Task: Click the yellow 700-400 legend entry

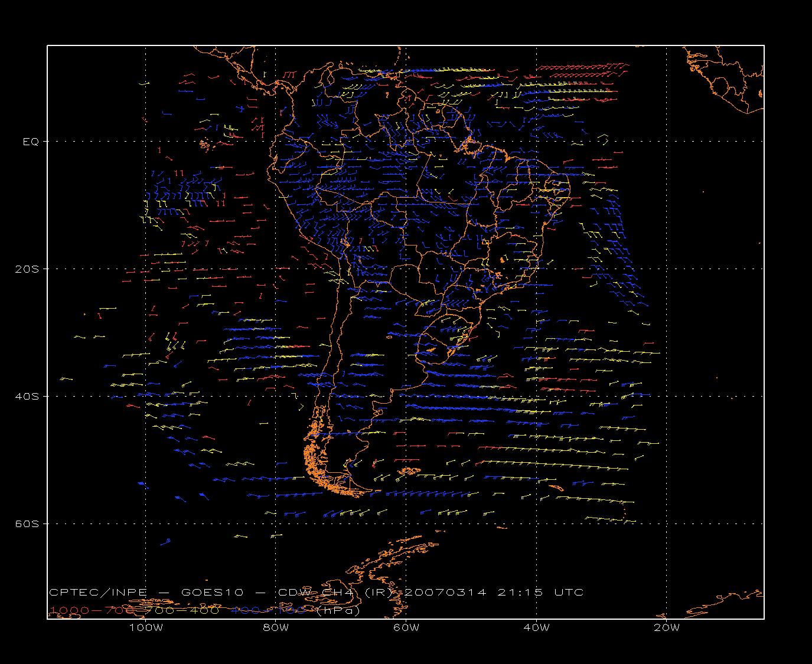Action: [x=182, y=611]
